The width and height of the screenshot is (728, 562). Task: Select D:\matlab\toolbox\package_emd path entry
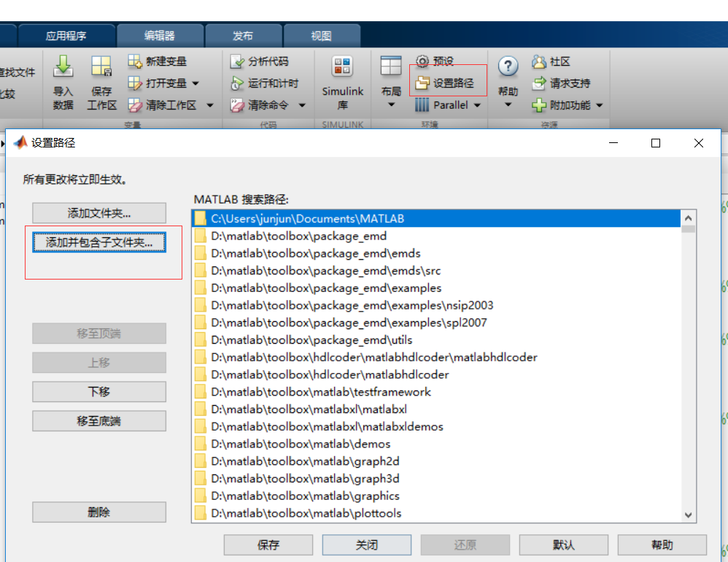point(436,236)
